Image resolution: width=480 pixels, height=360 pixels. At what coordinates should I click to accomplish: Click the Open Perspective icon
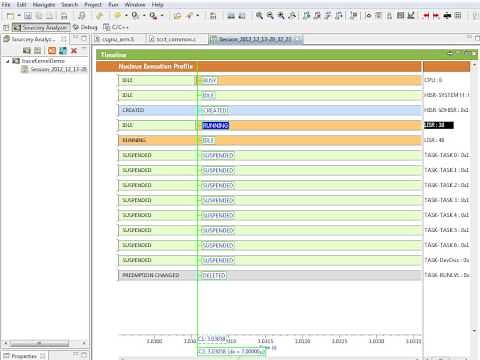[x=6, y=27]
